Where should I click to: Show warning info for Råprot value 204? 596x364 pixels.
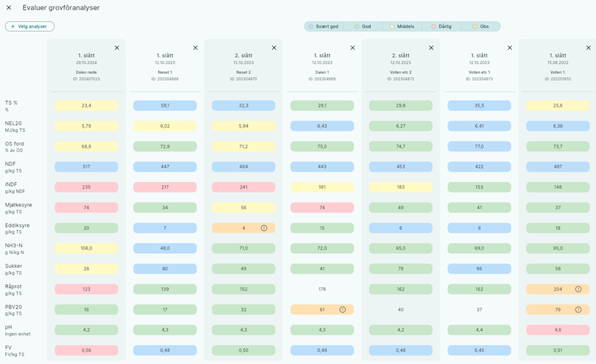(578, 289)
